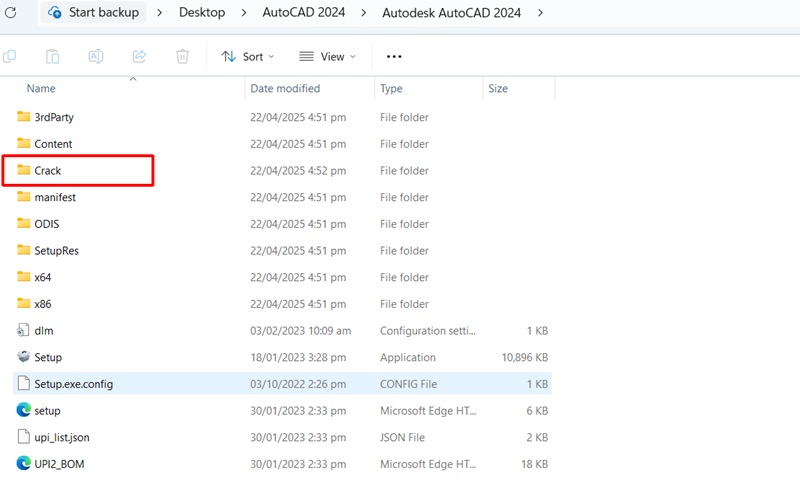
Task: Open the Sort dropdown menu
Action: tap(248, 57)
